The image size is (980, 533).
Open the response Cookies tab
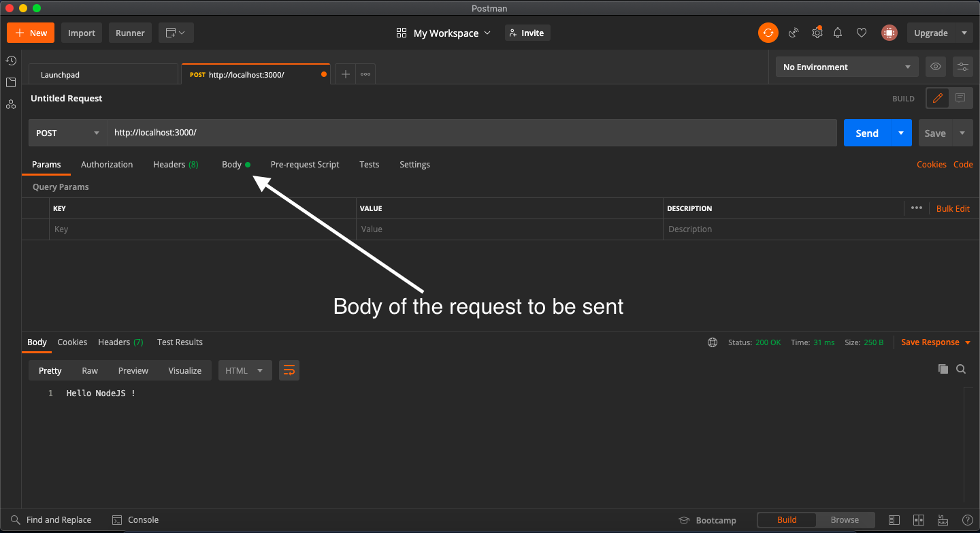[x=72, y=342]
